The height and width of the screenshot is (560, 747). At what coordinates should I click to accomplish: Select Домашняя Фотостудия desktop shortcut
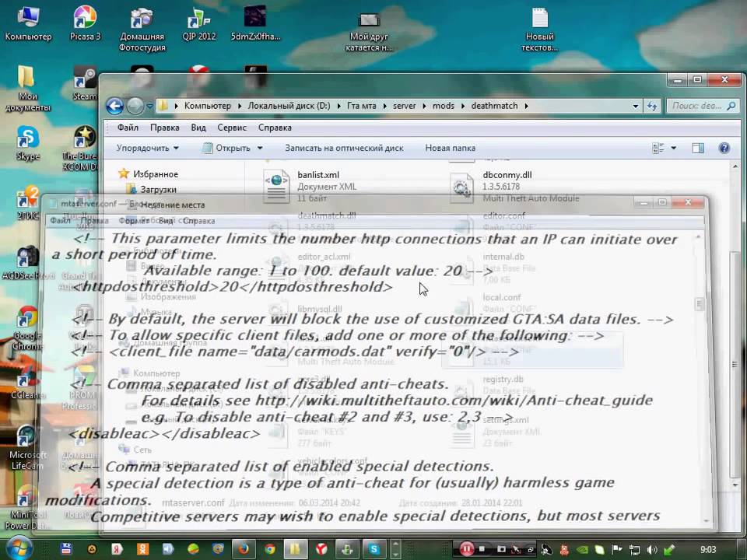tap(142, 30)
